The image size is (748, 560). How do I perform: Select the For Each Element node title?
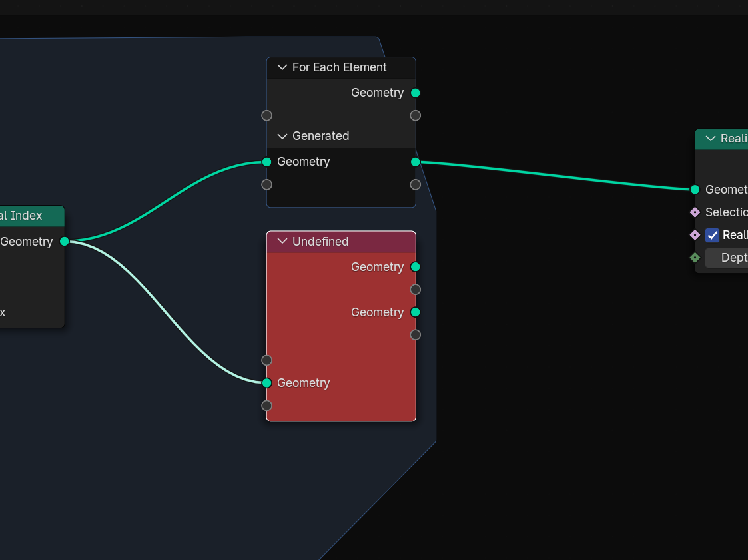(339, 67)
